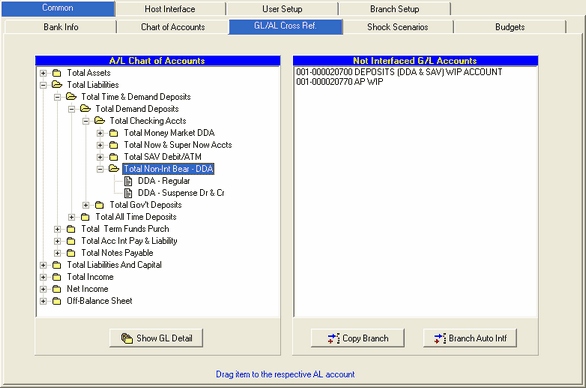Expand the Net Income node

43,289
